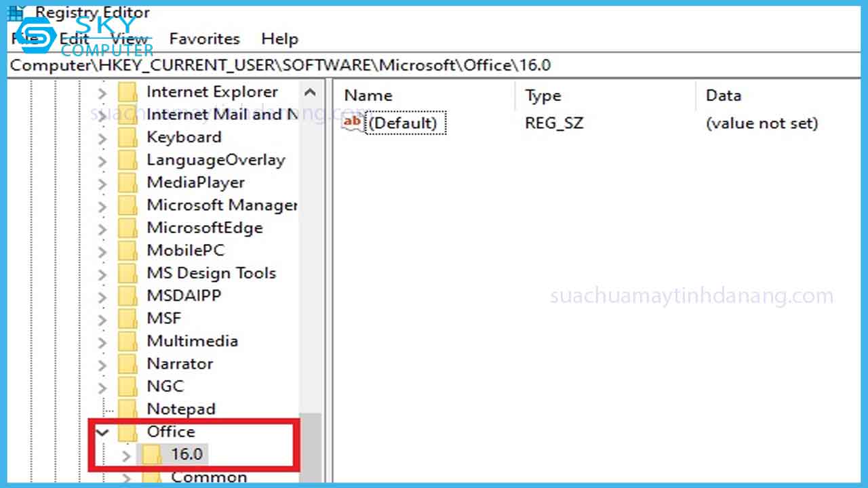Click the (Default) string value icon

[353, 123]
